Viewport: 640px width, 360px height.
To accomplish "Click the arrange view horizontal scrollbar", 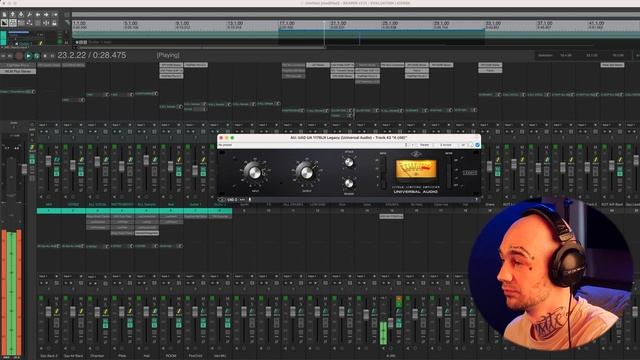I will tap(199, 47).
